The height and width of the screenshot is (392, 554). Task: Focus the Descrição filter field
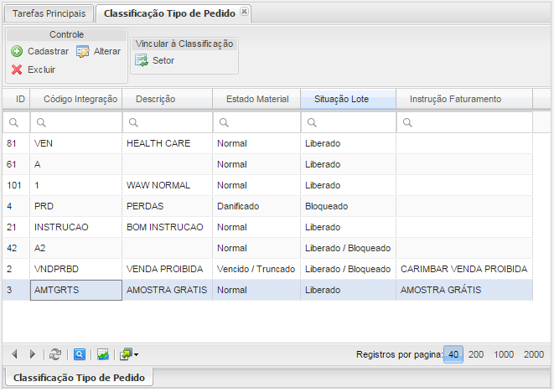coord(168,122)
